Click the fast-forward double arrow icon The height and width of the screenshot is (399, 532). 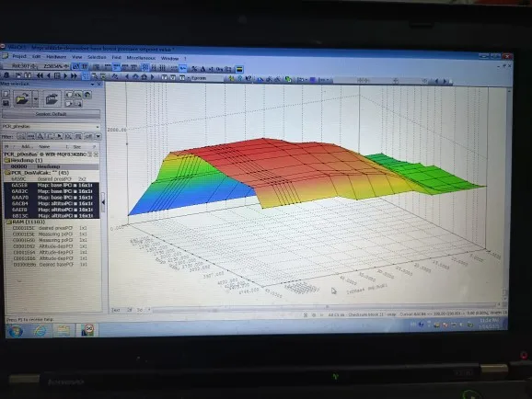point(74,76)
